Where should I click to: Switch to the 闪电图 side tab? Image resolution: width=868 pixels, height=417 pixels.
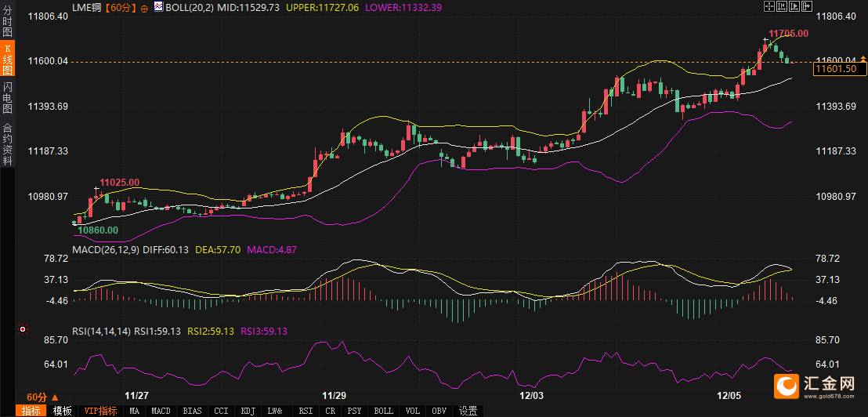click(8, 97)
